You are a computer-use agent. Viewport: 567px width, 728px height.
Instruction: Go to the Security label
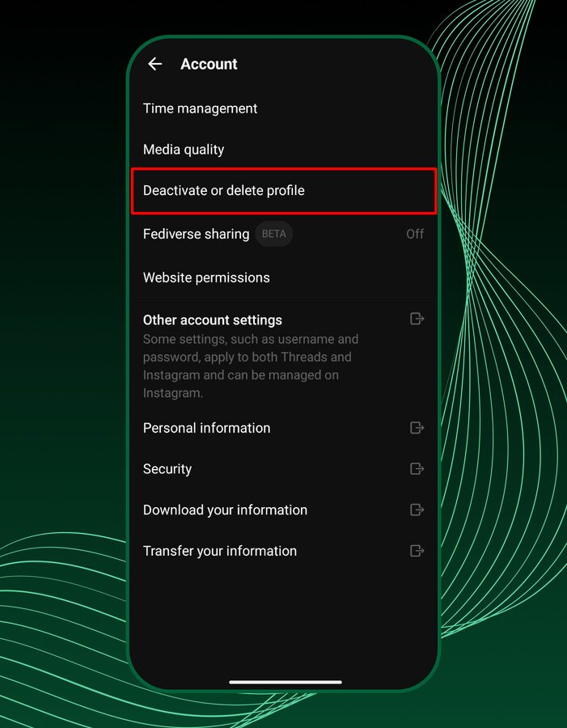pyautogui.click(x=167, y=469)
